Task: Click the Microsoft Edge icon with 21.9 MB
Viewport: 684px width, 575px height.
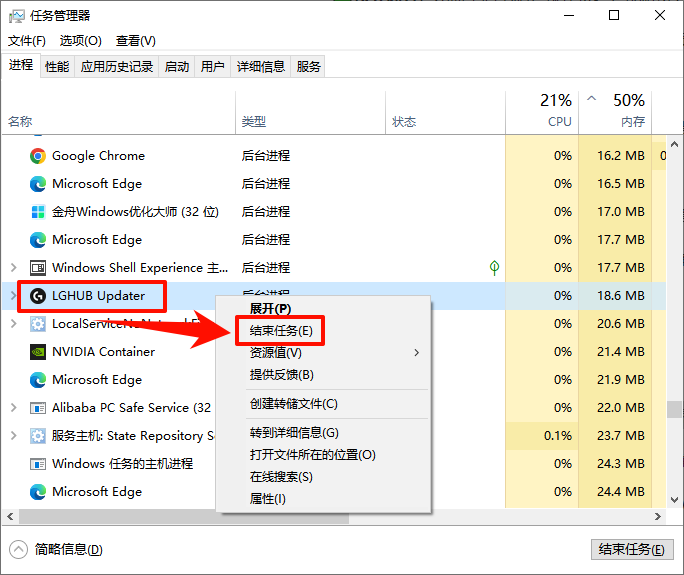Action: 38,380
